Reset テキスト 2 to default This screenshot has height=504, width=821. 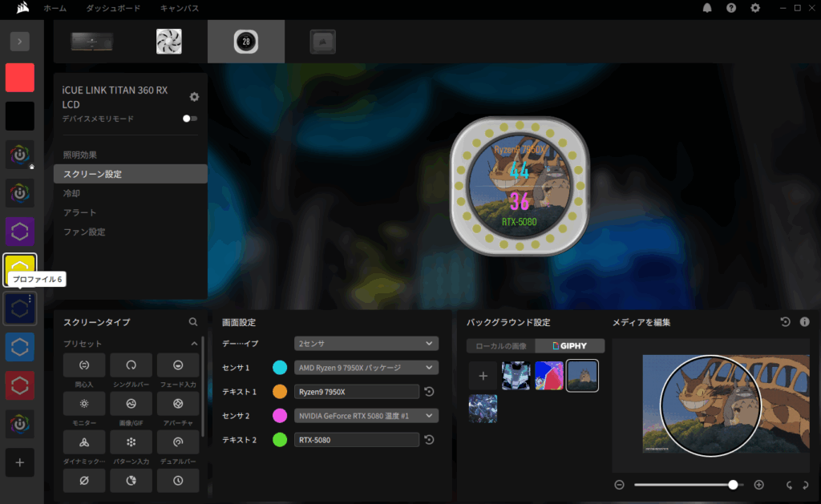point(430,440)
